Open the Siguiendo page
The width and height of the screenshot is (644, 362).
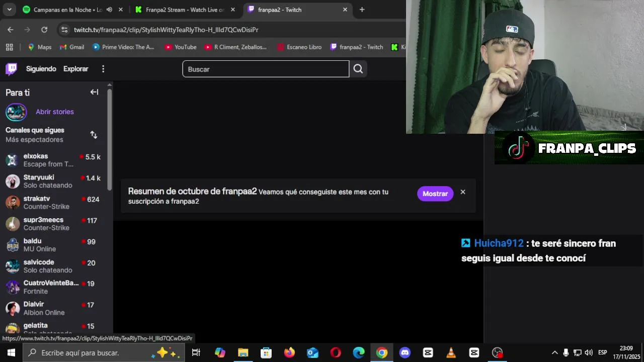[x=41, y=69]
